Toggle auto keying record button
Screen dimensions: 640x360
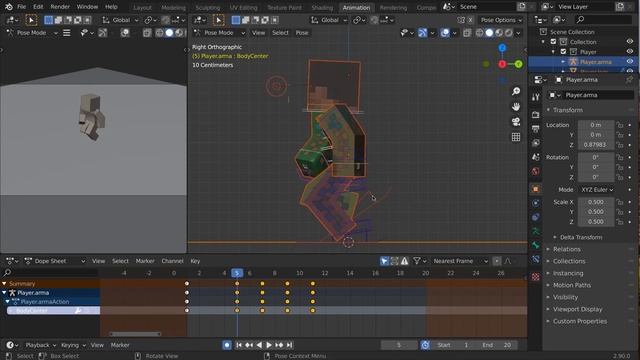tap(227, 345)
